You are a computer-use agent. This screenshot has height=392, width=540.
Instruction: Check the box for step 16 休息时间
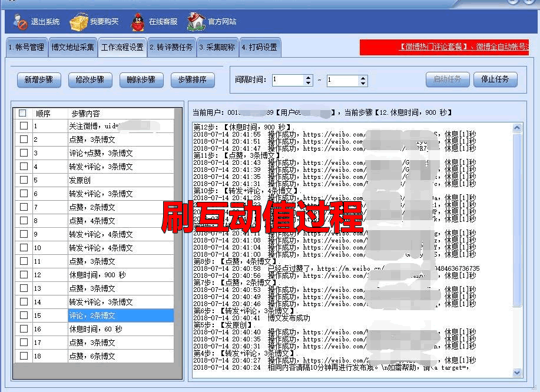[24, 328]
